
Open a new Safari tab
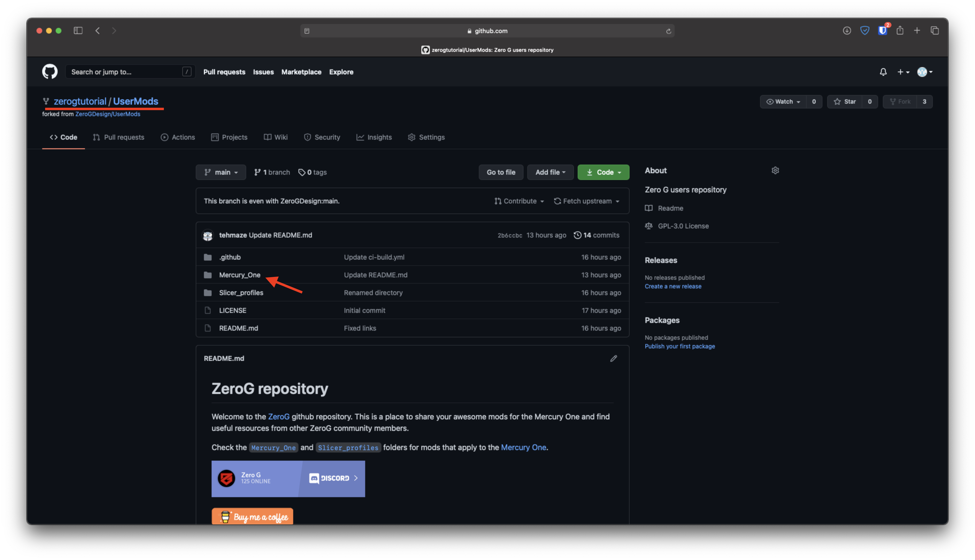click(x=917, y=30)
